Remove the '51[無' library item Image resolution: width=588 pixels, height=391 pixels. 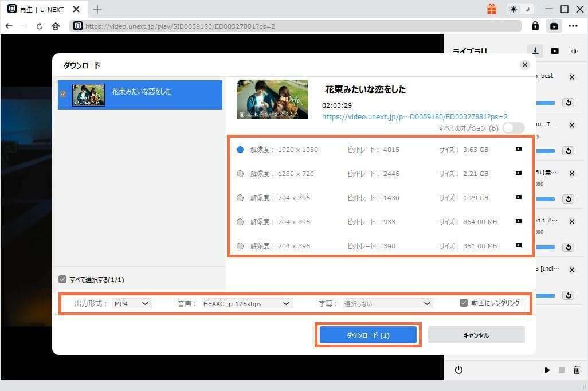click(572, 173)
